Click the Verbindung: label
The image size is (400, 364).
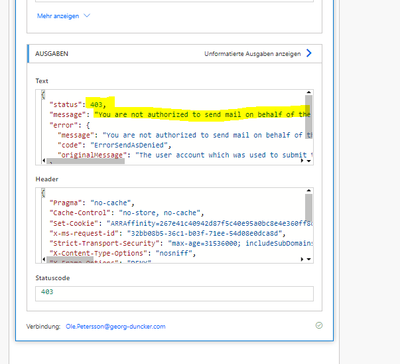[43, 327]
